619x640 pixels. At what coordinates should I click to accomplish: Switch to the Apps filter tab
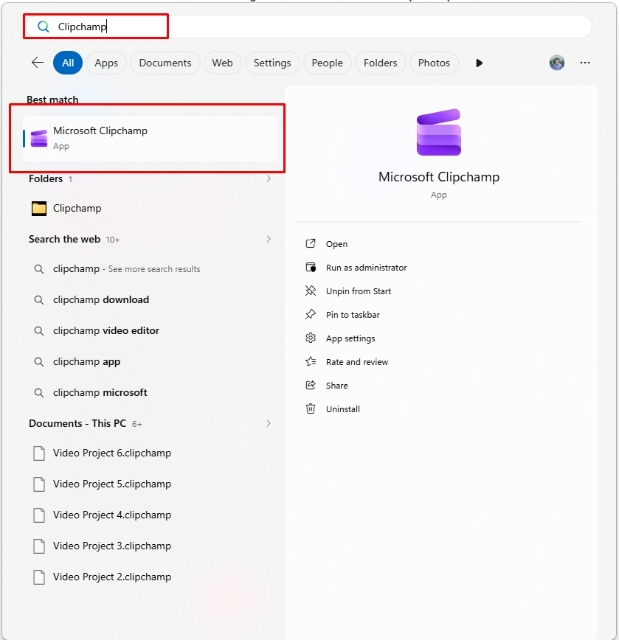pyautogui.click(x=106, y=63)
